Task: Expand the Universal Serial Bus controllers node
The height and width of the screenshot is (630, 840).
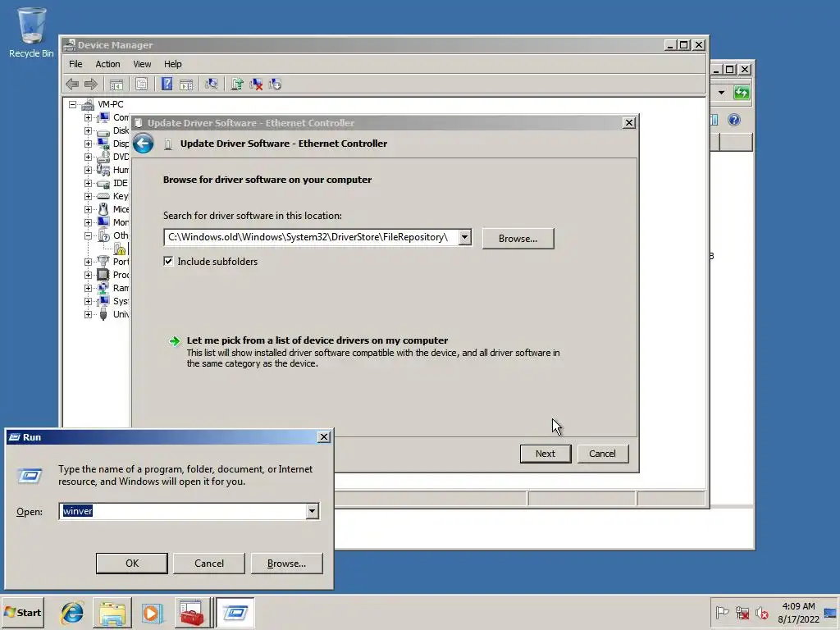Action: pos(88,314)
